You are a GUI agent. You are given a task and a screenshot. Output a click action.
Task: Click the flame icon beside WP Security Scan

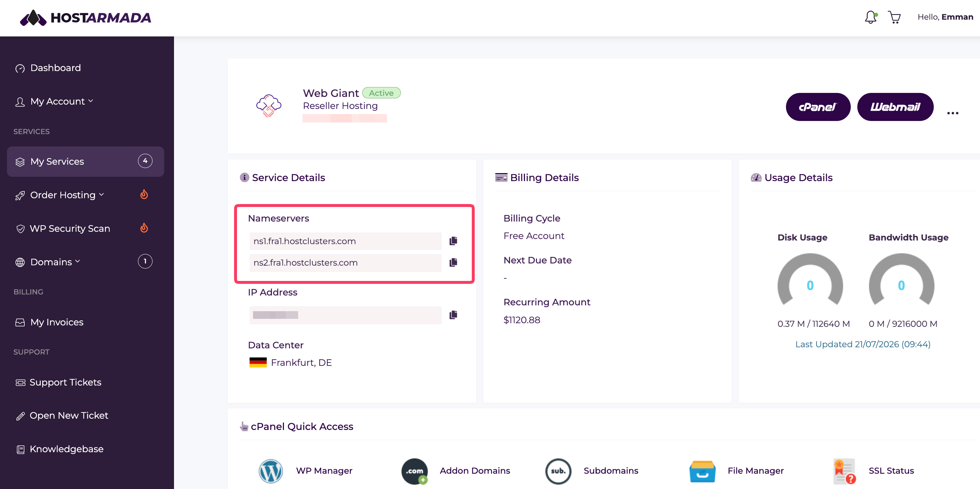pyautogui.click(x=144, y=228)
